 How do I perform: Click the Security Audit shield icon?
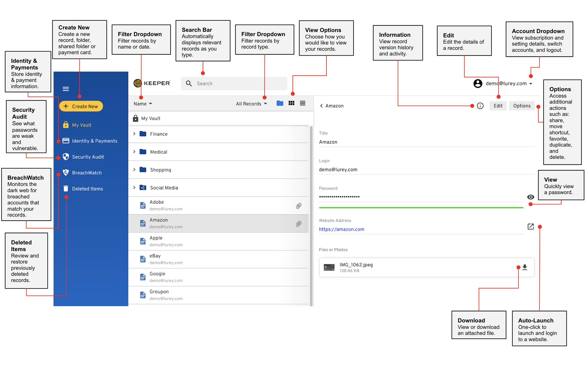[x=66, y=157]
